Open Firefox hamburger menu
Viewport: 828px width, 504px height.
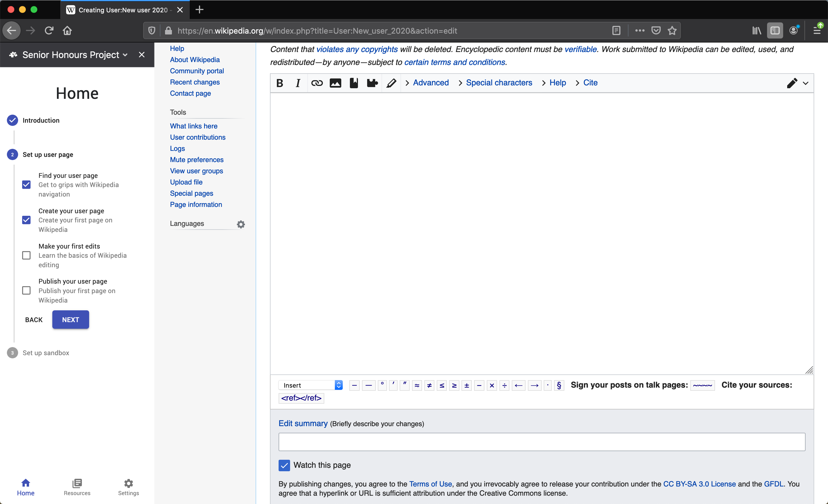(817, 30)
